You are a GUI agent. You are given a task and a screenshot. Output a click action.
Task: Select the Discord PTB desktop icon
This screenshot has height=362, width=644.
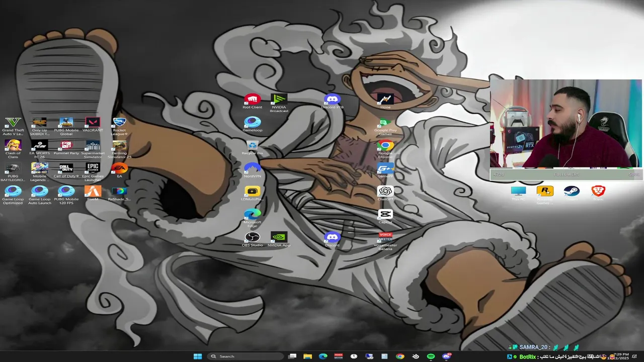[332, 102]
